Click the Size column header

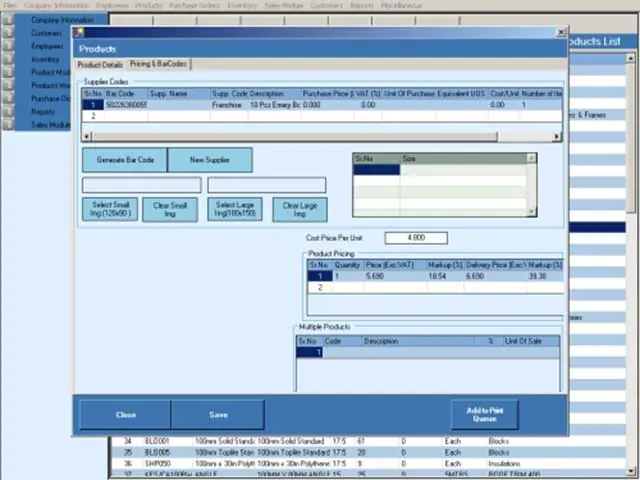(x=464, y=159)
